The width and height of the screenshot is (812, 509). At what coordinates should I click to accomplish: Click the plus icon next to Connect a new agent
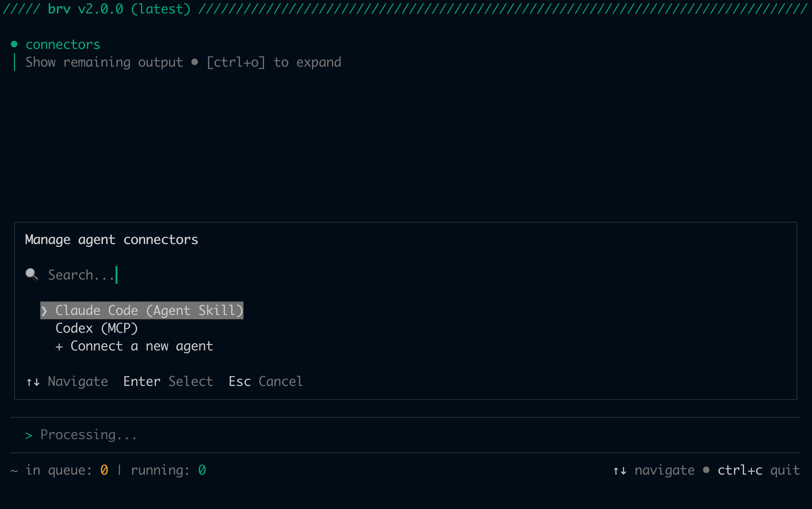pos(60,346)
